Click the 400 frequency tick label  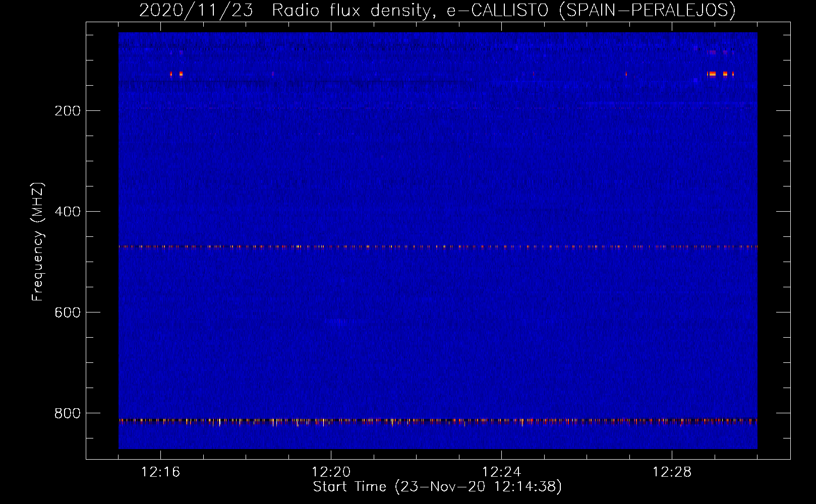point(68,212)
